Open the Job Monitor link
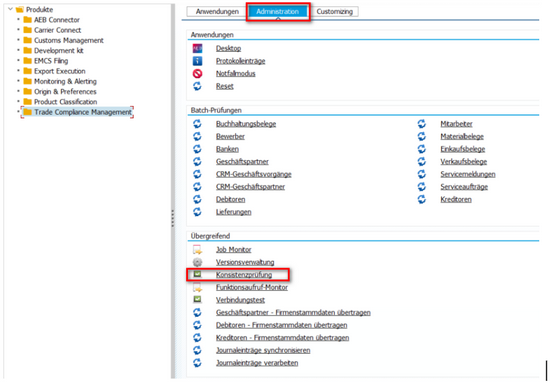The width and height of the screenshot is (550, 383). pyautogui.click(x=234, y=250)
